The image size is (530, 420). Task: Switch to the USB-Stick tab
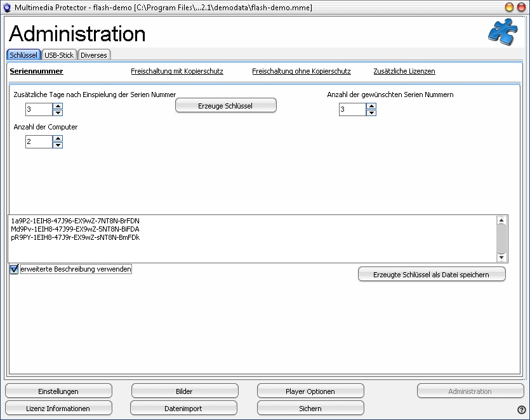[59, 55]
